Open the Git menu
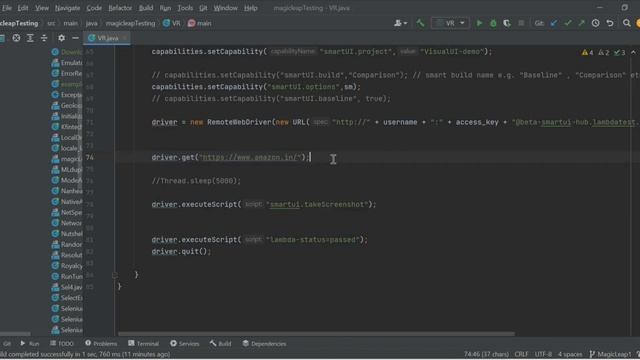 point(203,8)
